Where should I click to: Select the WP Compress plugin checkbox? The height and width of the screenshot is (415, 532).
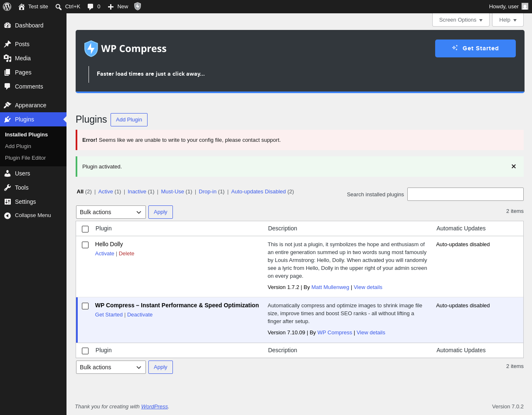pyautogui.click(x=85, y=306)
